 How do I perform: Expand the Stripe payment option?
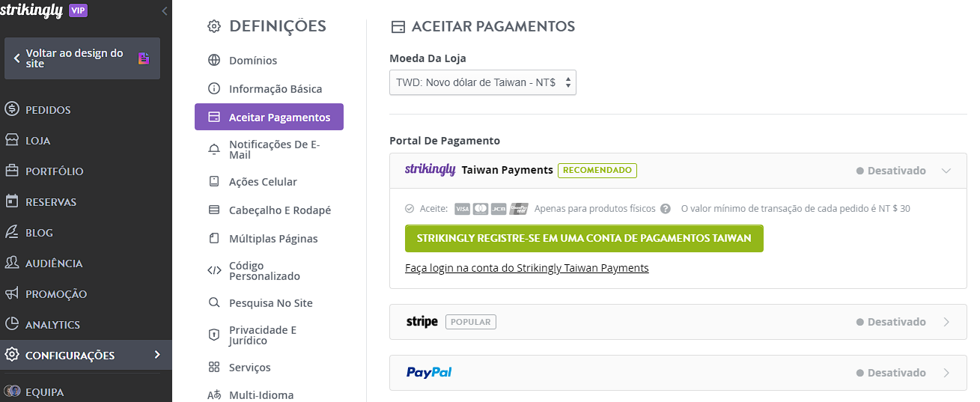(678, 322)
